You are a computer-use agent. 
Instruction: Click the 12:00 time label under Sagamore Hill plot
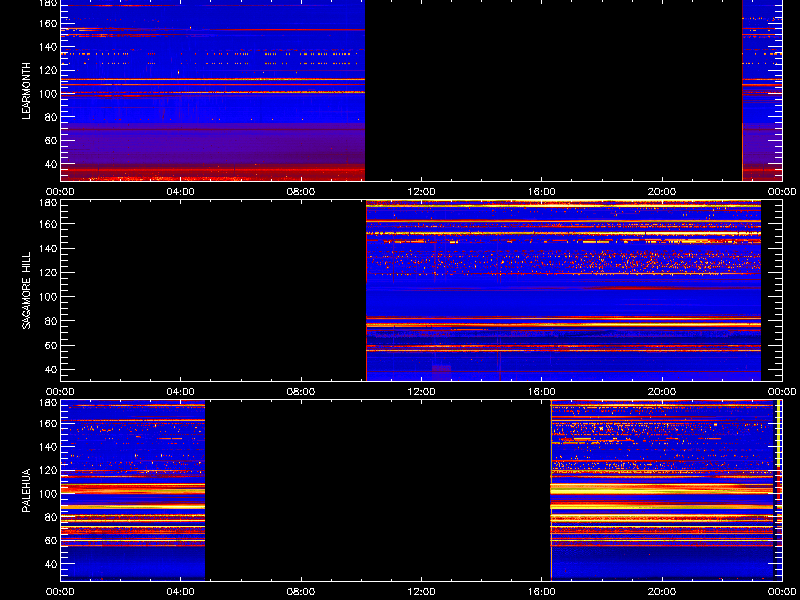point(421,392)
